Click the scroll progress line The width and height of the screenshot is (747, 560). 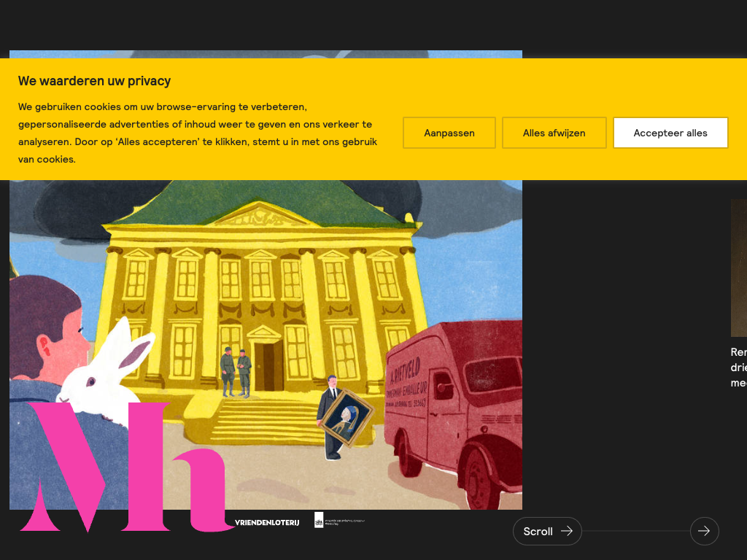point(635,532)
